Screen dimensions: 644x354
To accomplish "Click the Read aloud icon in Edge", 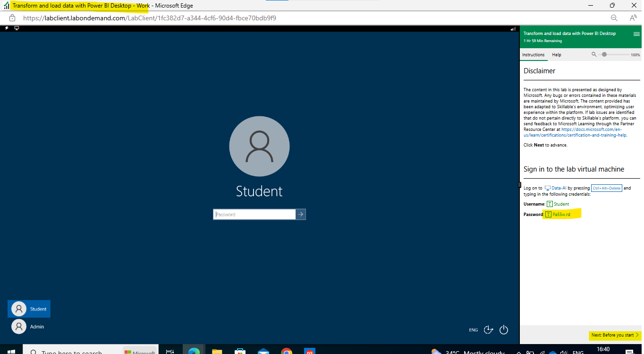I will [x=633, y=18].
